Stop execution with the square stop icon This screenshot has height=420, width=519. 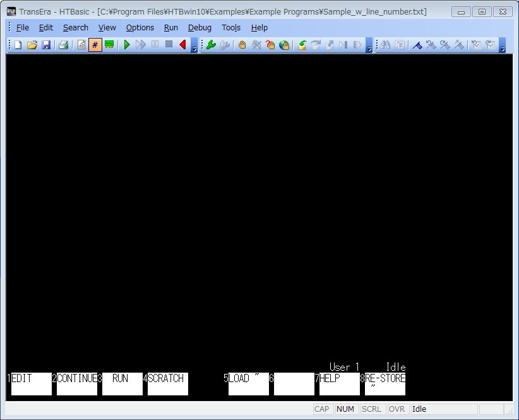169,45
